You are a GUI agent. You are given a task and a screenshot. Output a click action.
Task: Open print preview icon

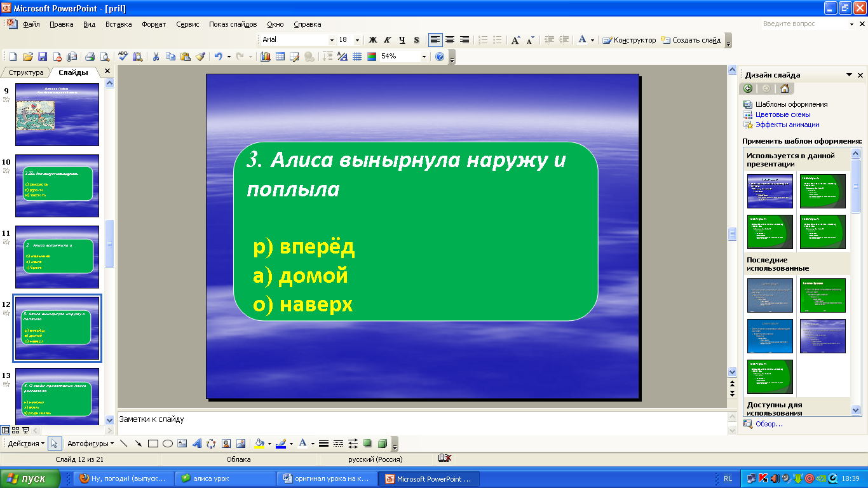[104, 57]
